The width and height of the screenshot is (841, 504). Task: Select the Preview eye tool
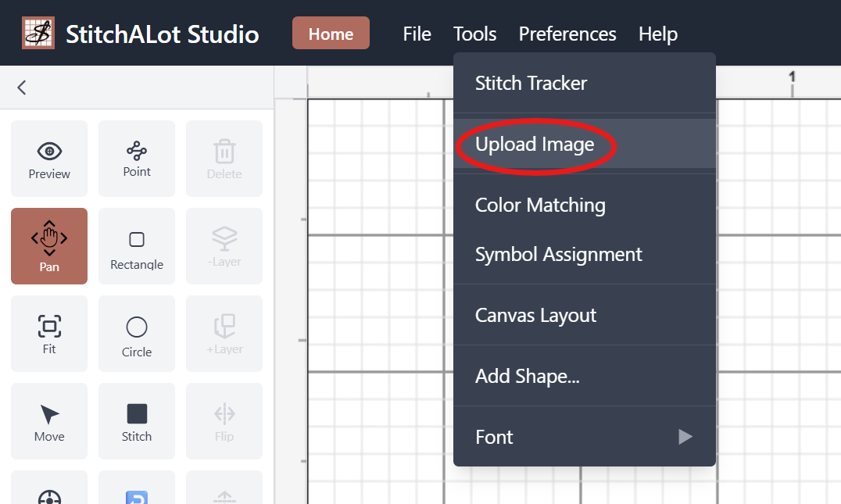point(49,159)
